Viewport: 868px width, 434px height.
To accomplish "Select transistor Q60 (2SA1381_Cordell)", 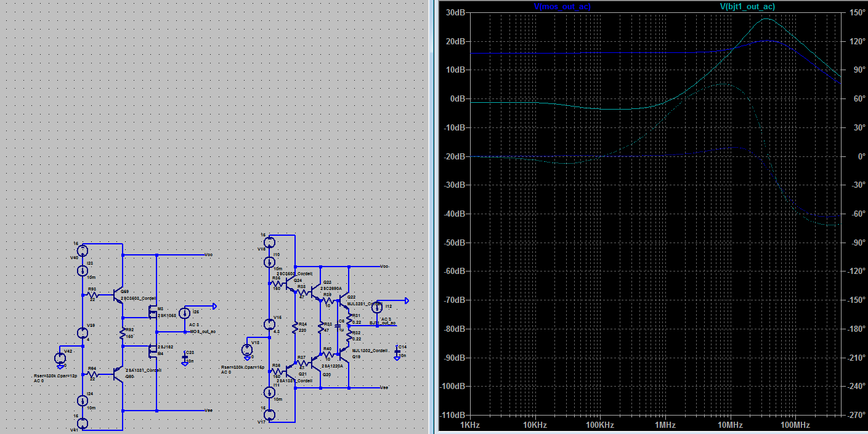I will point(118,374).
